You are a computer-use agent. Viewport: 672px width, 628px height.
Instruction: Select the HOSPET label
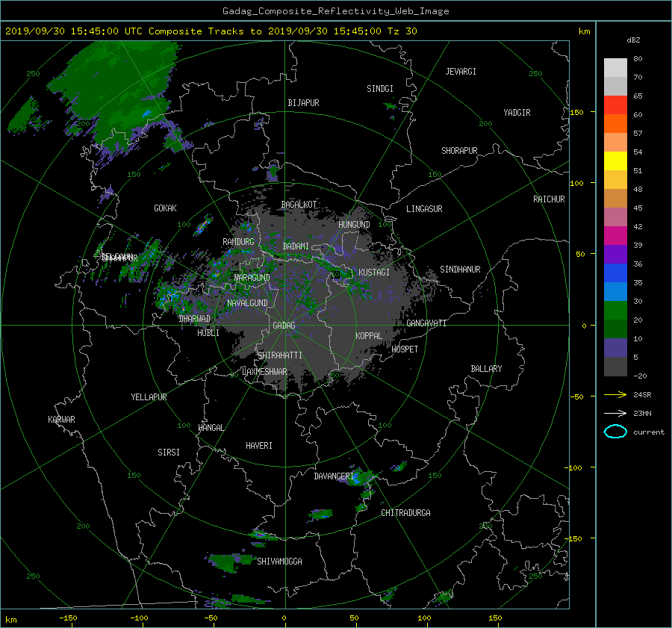pyautogui.click(x=405, y=349)
